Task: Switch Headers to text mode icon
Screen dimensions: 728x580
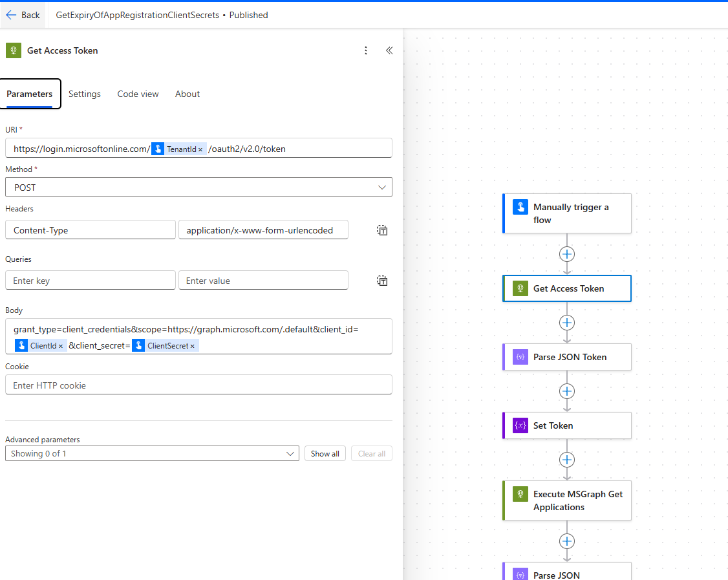Action: 382,230
